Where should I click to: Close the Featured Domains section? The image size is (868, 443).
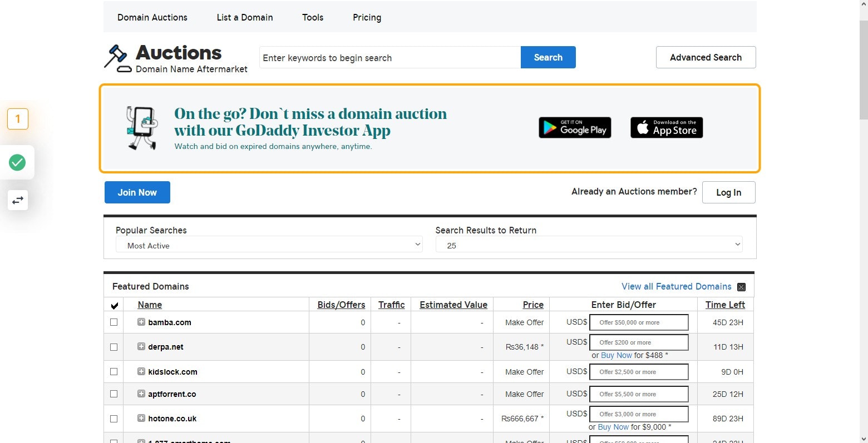tap(741, 287)
